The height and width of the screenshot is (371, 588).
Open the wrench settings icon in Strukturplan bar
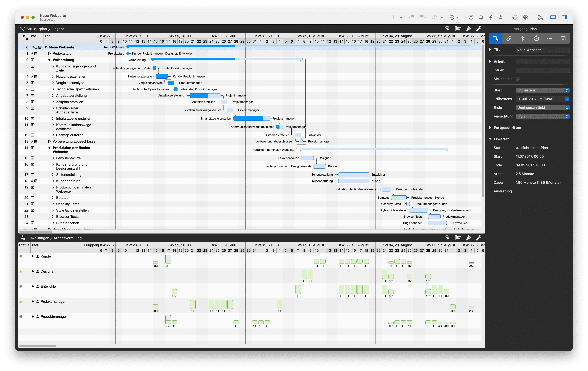(479, 29)
